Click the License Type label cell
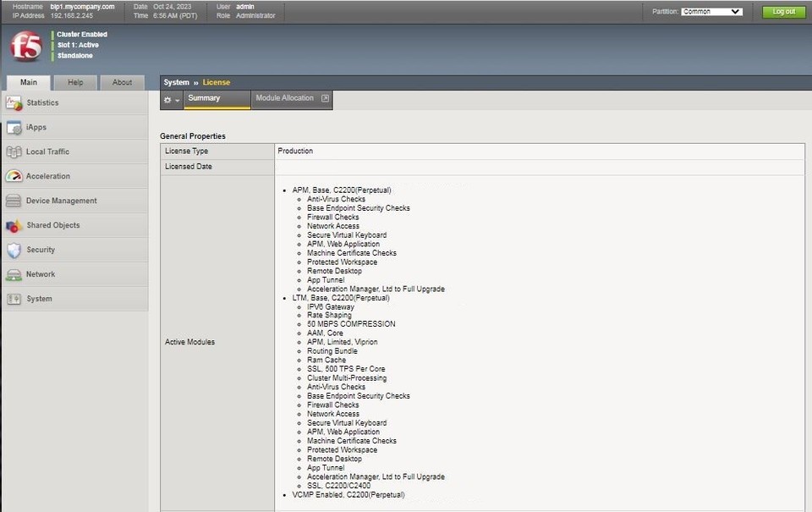 tap(217, 151)
